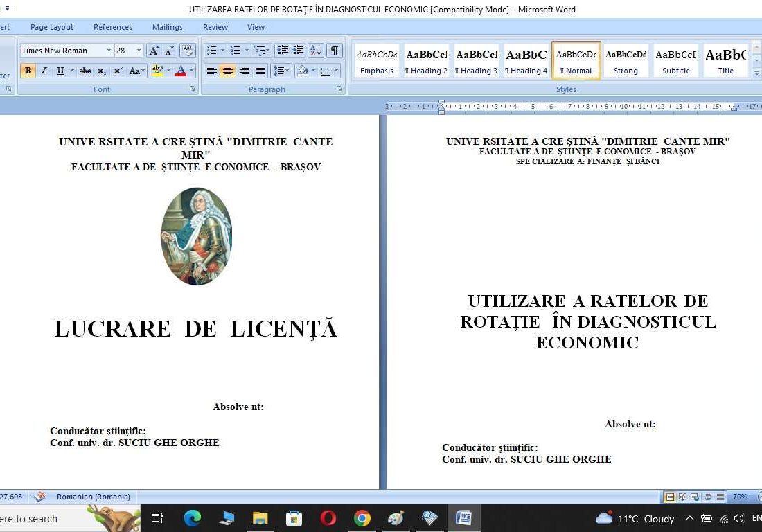Screen dimensions: 762x532
Task: Click the Text Highlight Color swatch
Action: (x=157, y=71)
